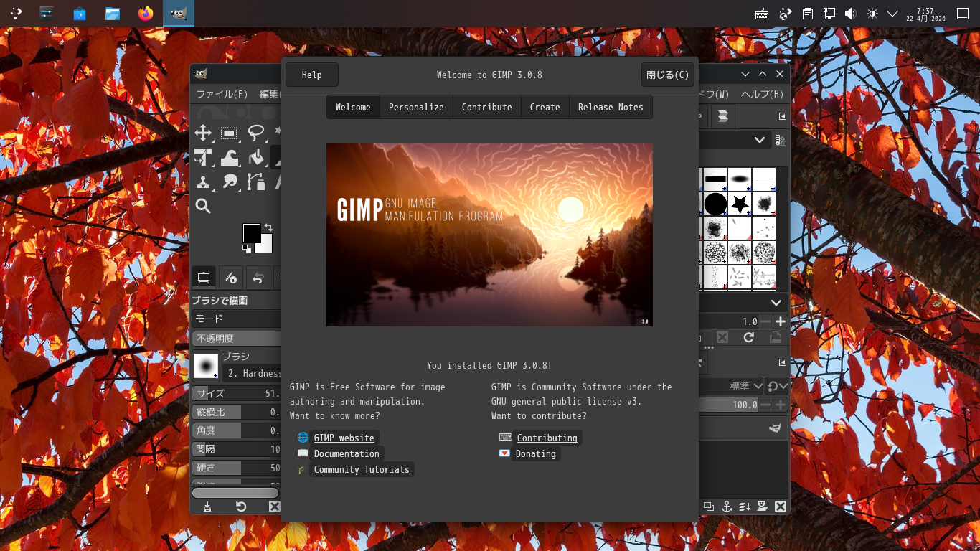
Task: Open Firefox from the taskbar
Action: [146, 13]
